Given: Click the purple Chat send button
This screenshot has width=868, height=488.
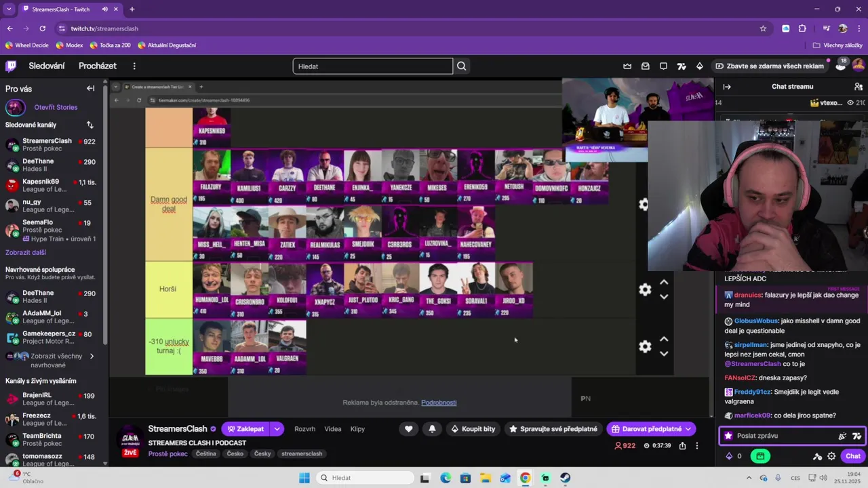Looking at the screenshot, I should (x=853, y=456).
